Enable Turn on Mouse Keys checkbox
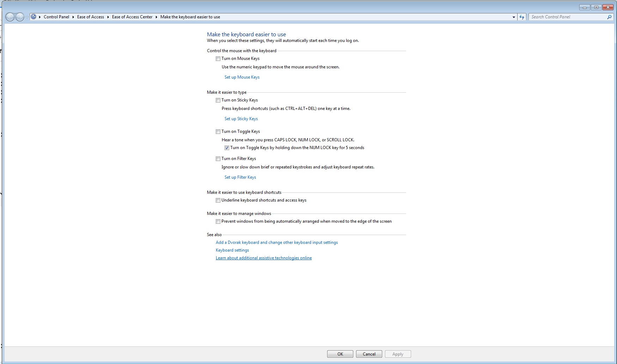Screen dimensions: 617x364 pos(218,59)
